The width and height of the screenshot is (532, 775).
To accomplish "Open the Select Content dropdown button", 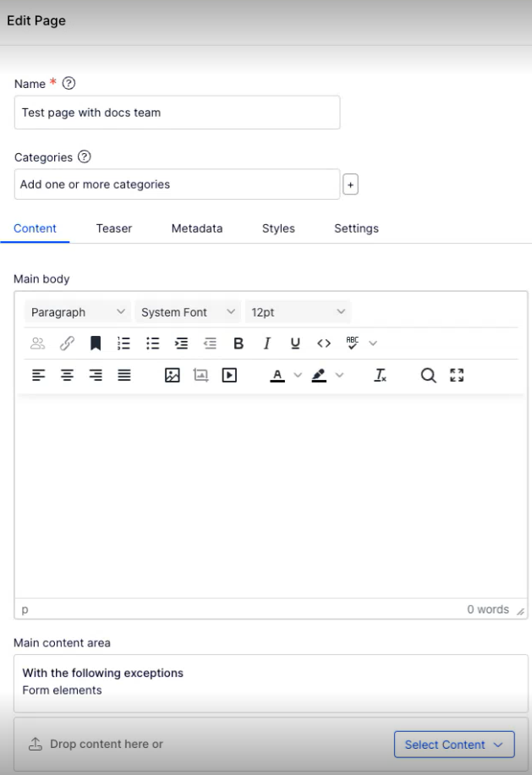I will pyautogui.click(x=454, y=745).
